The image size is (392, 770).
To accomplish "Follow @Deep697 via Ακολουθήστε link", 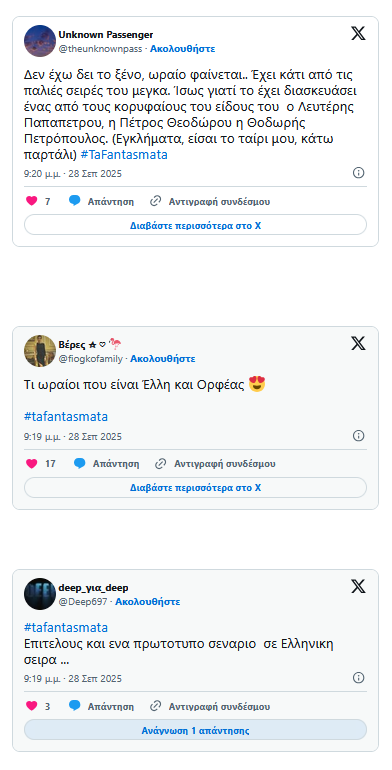I will 147,602.
